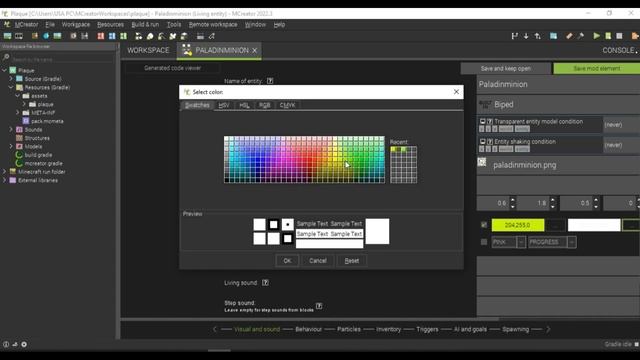Collapse the assets folder node
Screen dimensions: 640x360
18,96
